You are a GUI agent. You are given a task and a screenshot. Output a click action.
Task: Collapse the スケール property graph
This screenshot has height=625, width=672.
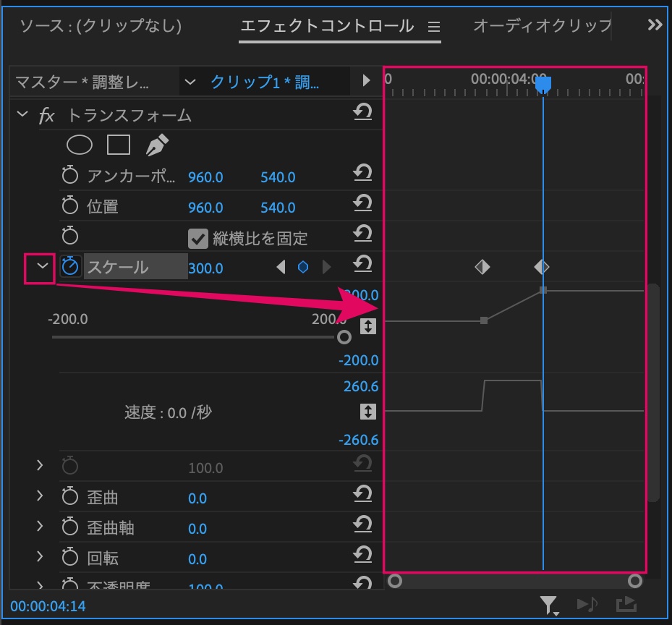tap(43, 265)
